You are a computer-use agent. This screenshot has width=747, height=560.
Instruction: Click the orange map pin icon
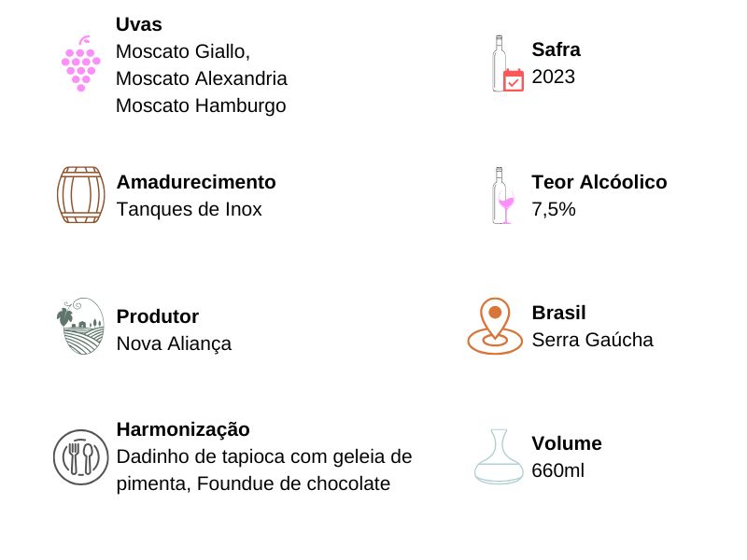(x=495, y=327)
